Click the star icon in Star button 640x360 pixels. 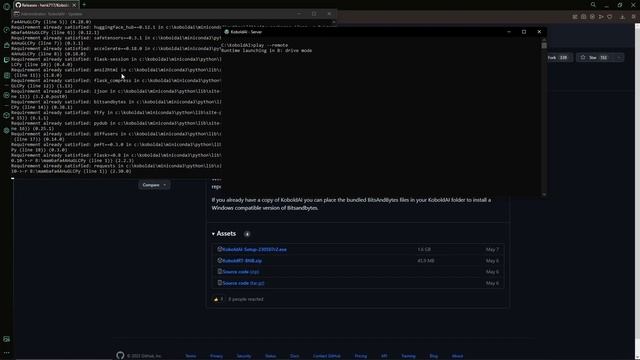pyautogui.click(x=583, y=58)
